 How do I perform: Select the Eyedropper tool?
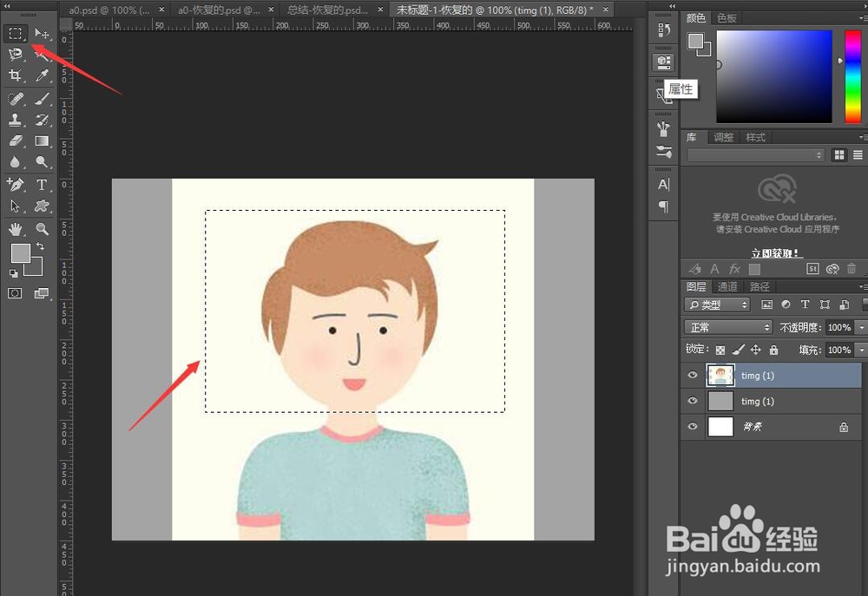click(x=42, y=75)
